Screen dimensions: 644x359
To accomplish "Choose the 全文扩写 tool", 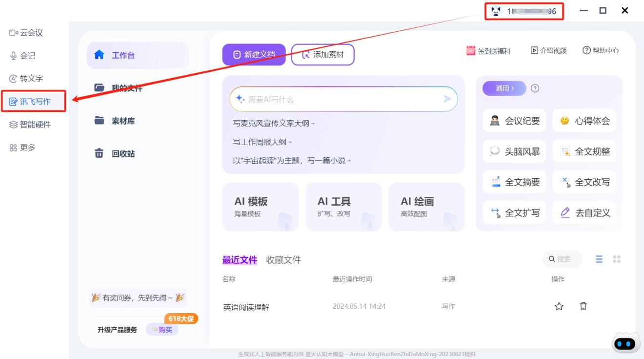I will 514,212.
